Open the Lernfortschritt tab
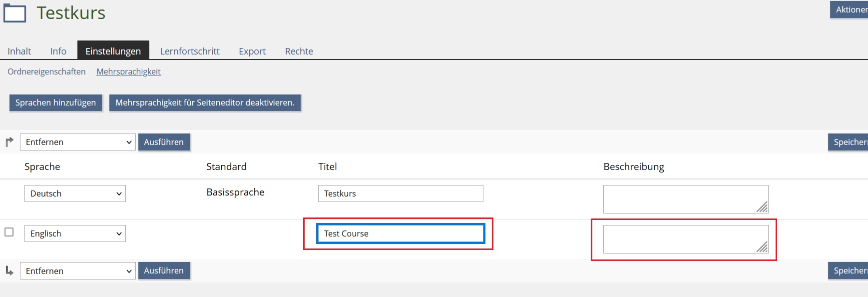The width and height of the screenshot is (868, 297). 190,51
